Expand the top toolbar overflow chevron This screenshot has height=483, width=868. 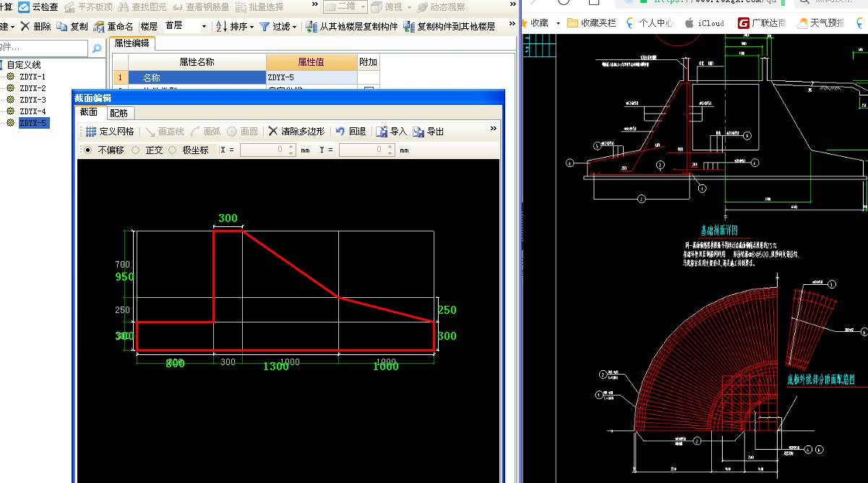pos(314,5)
